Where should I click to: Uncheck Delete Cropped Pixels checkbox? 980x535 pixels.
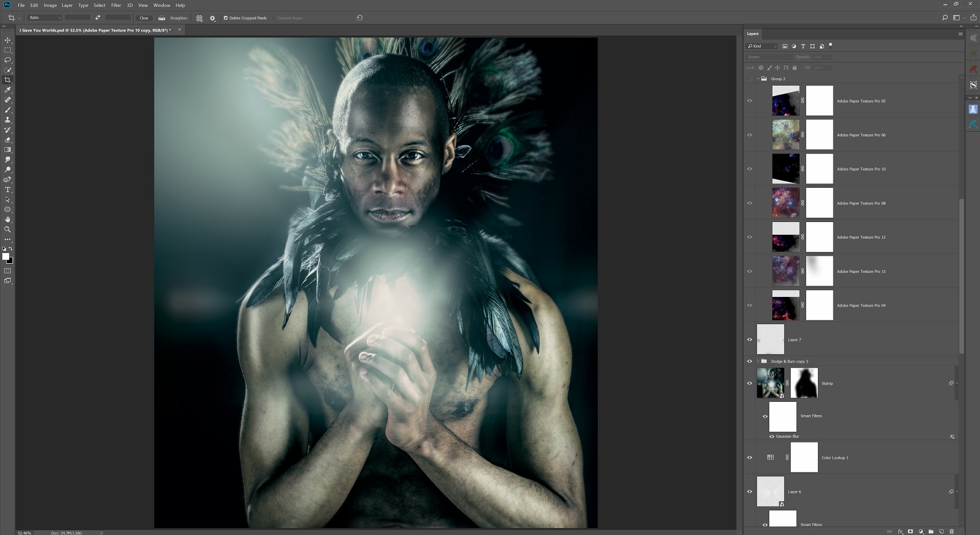226,18
